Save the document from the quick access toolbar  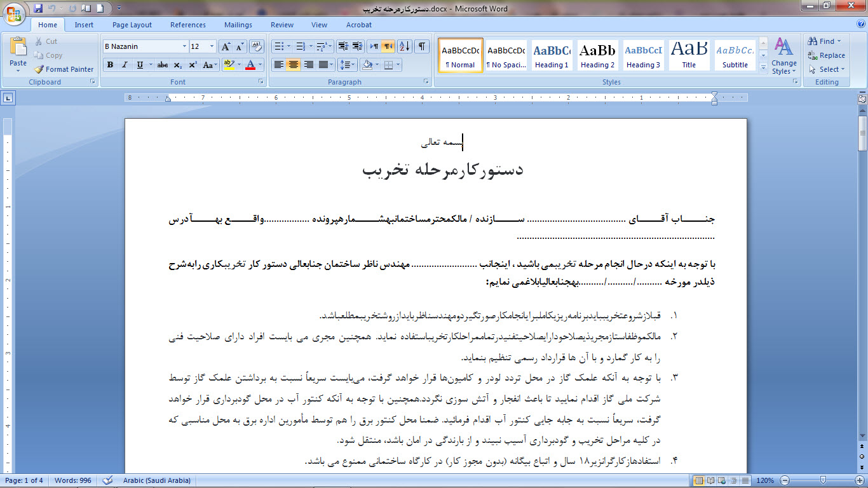[38, 9]
